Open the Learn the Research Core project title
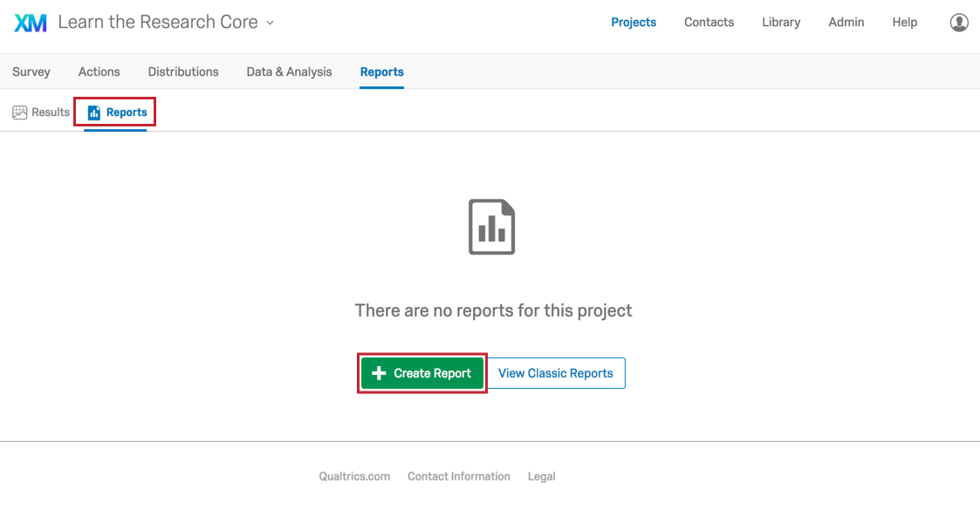 coord(157,22)
